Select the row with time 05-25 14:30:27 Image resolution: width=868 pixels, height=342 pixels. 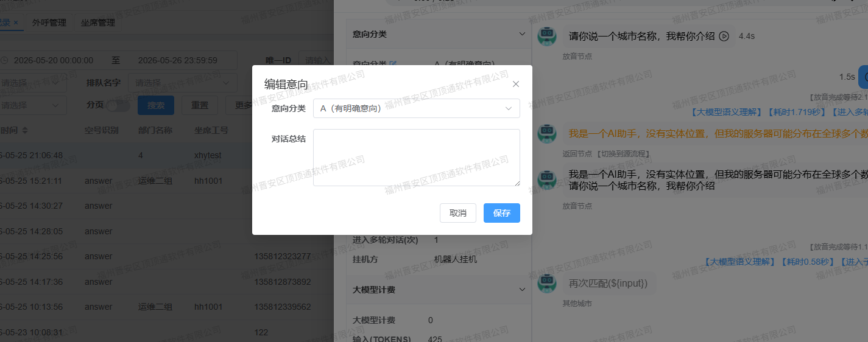click(x=167, y=206)
